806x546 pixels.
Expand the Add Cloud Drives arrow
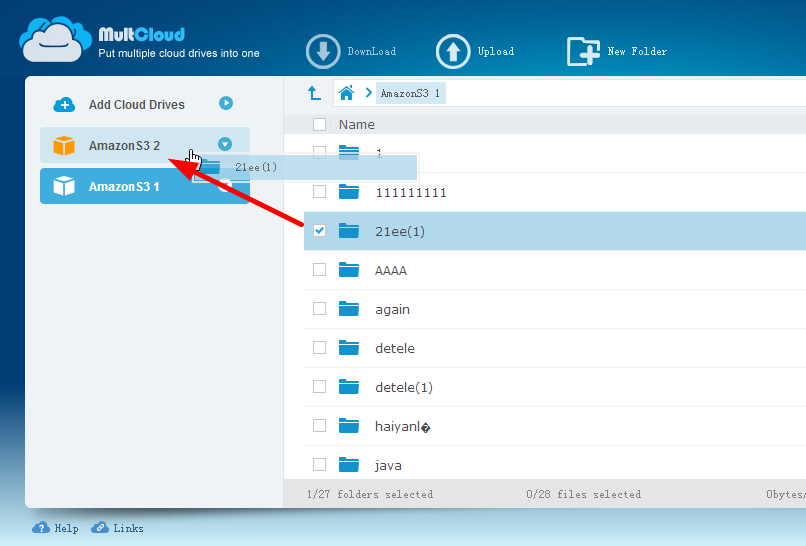226,103
